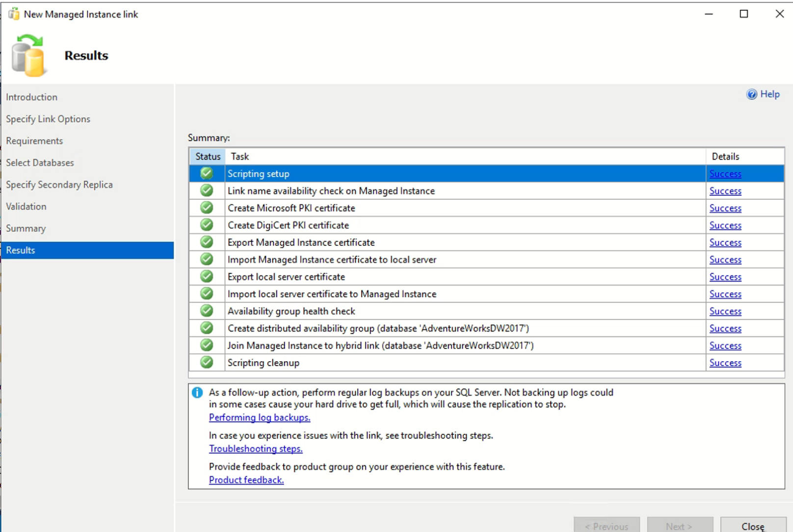
Task: Select the Results step in sidebar
Action: click(x=87, y=250)
